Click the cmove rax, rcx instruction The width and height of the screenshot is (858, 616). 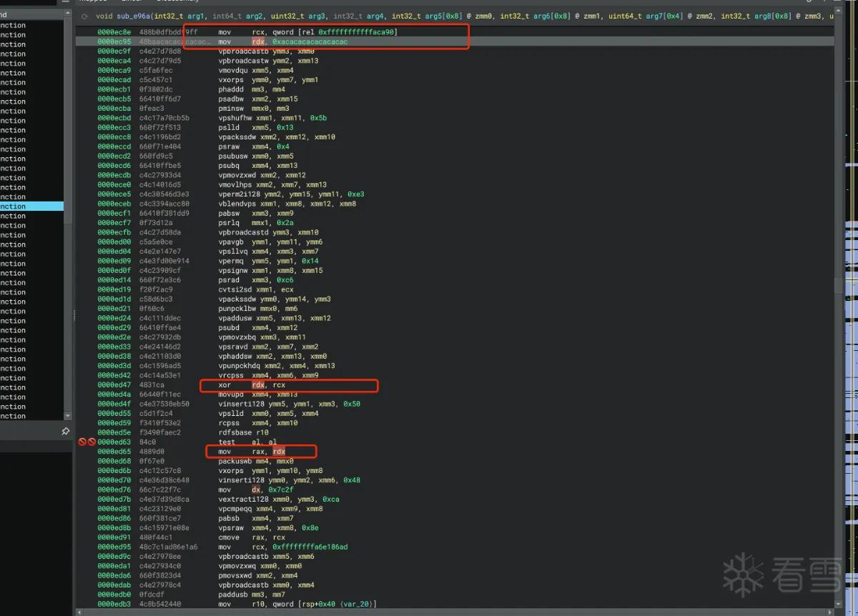coord(252,537)
